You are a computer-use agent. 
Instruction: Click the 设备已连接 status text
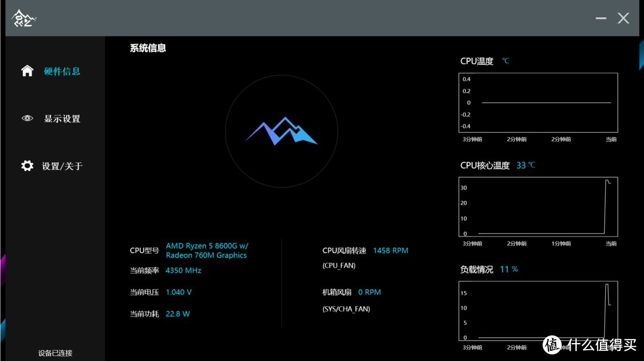pos(55,353)
